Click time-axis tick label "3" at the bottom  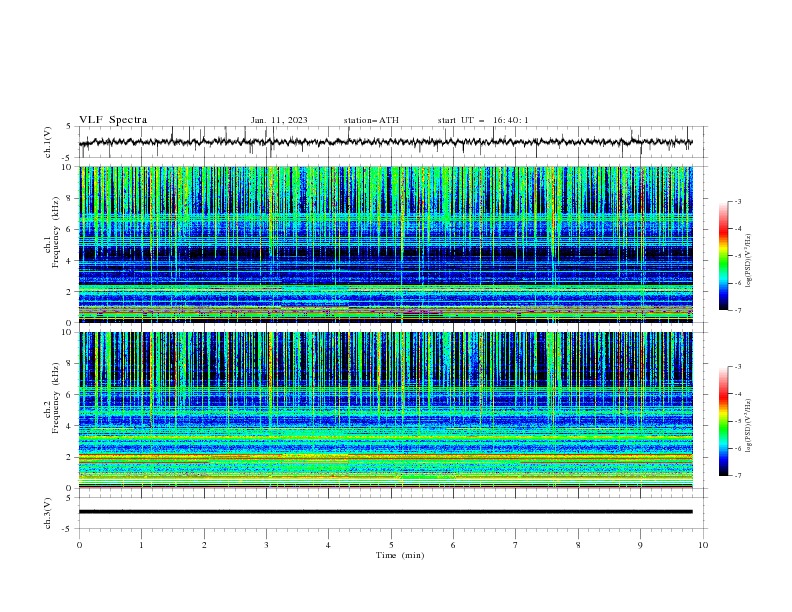266,545
